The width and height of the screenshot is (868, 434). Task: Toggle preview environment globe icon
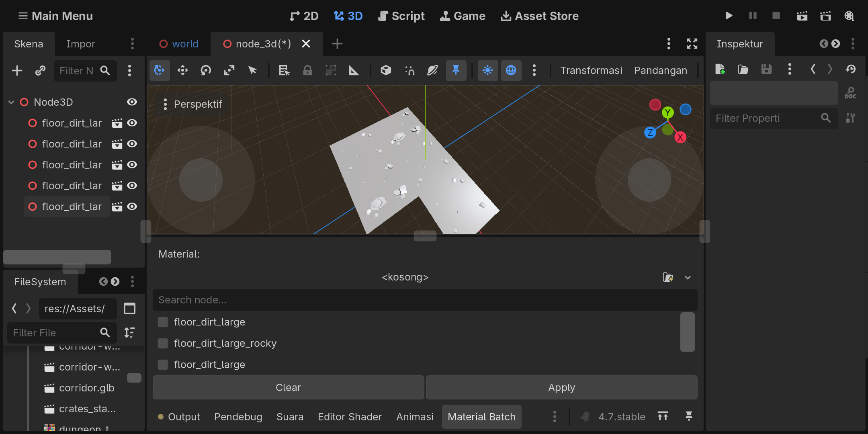coord(511,70)
